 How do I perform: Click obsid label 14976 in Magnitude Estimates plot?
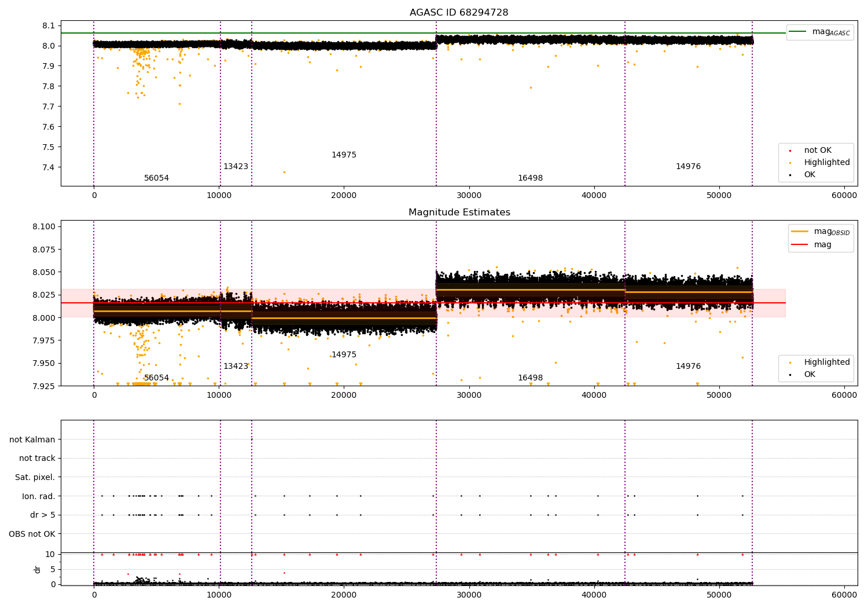point(688,367)
